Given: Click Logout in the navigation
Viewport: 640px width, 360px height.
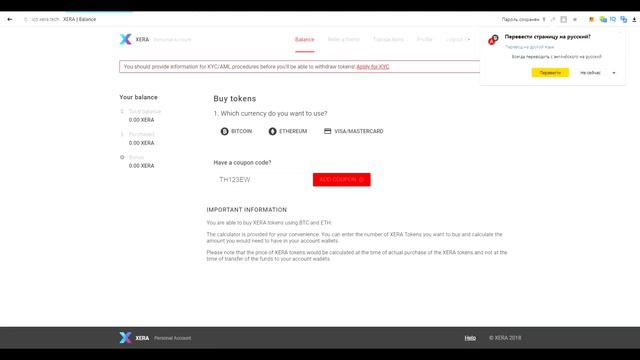Looking at the screenshot, I should pyautogui.click(x=458, y=40).
